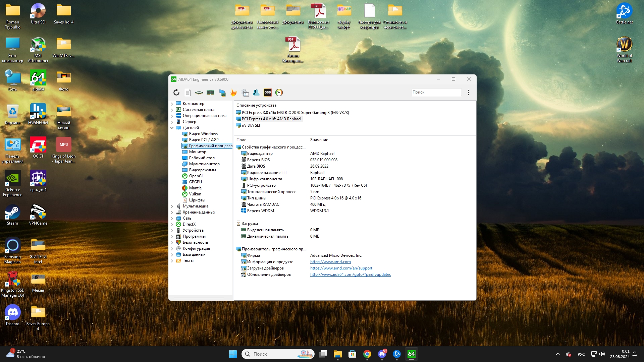Click the blue user silhouette toolbar icon
The height and width of the screenshot is (362, 644).
(x=256, y=93)
